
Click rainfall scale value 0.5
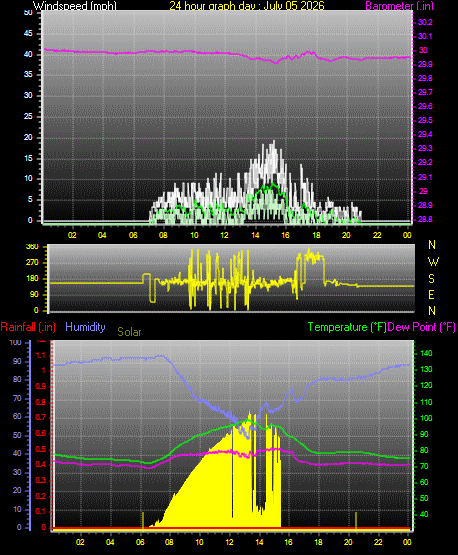[41, 449]
